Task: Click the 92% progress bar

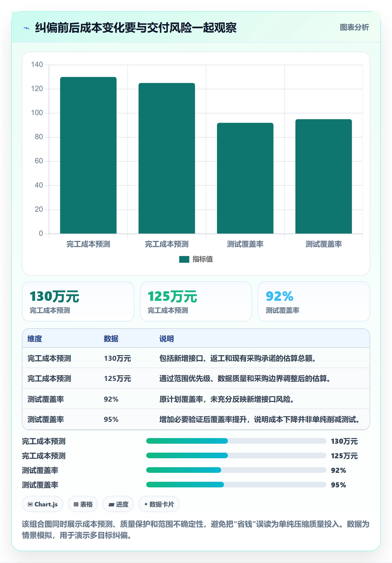Action: click(x=236, y=470)
